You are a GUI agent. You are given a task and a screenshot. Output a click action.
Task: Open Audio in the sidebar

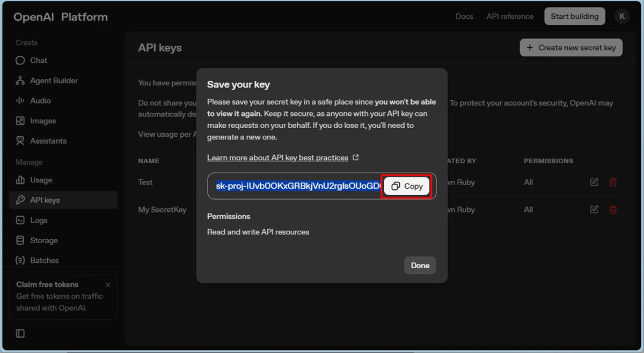(63, 101)
